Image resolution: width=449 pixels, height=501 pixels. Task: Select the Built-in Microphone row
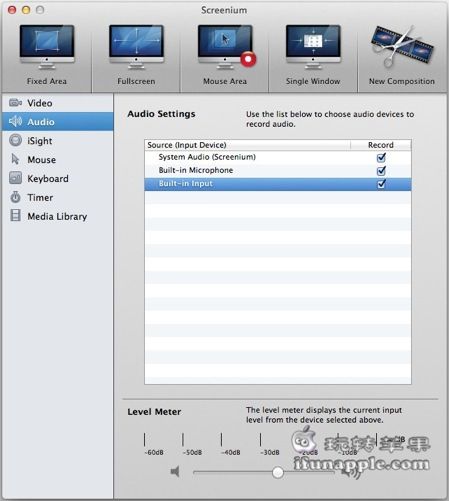point(278,171)
